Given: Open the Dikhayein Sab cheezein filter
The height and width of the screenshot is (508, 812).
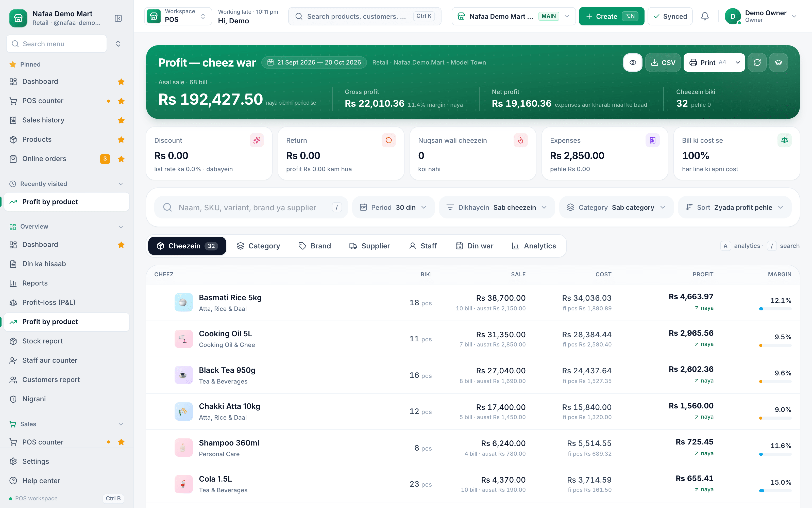Looking at the screenshot, I should pyautogui.click(x=497, y=207).
